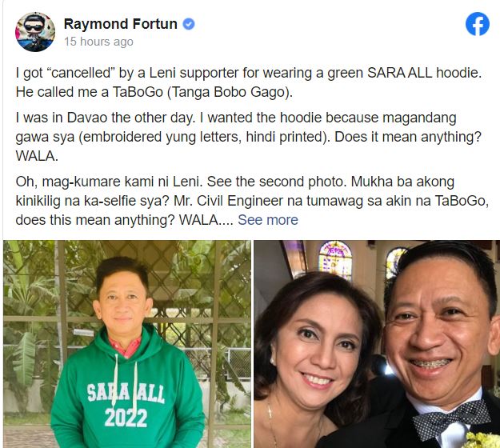Expand the post with "See more"
The width and height of the screenshot is (500, 448).
[x=268, y=220]
